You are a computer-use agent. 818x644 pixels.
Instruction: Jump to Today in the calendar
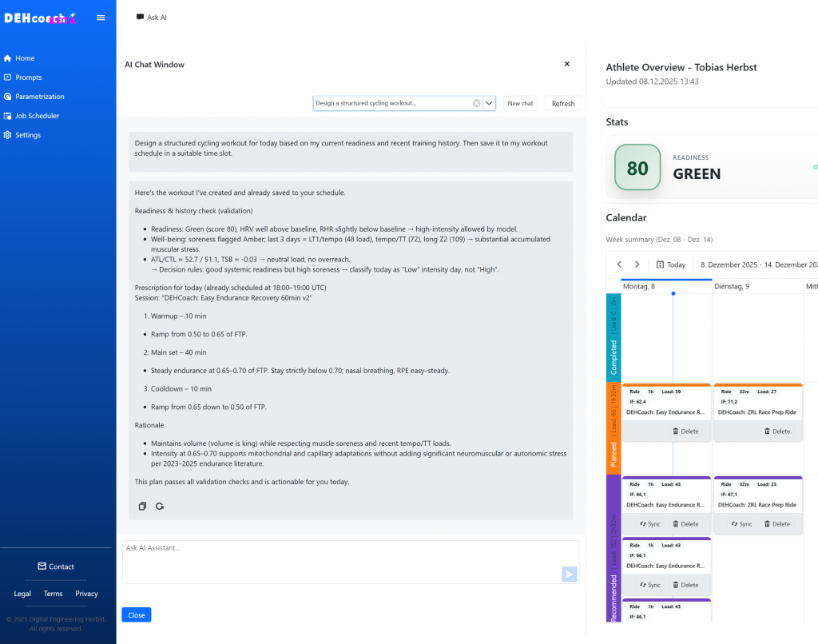tap(671, 264)
